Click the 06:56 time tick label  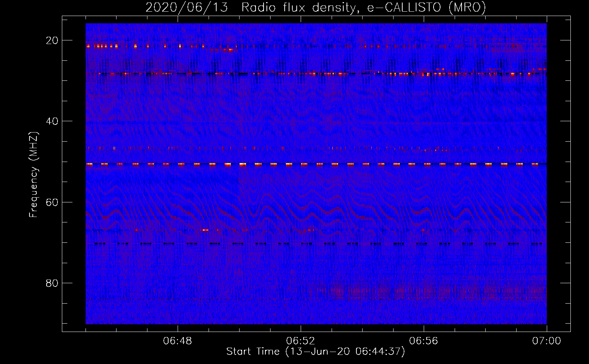pos(424,341)
